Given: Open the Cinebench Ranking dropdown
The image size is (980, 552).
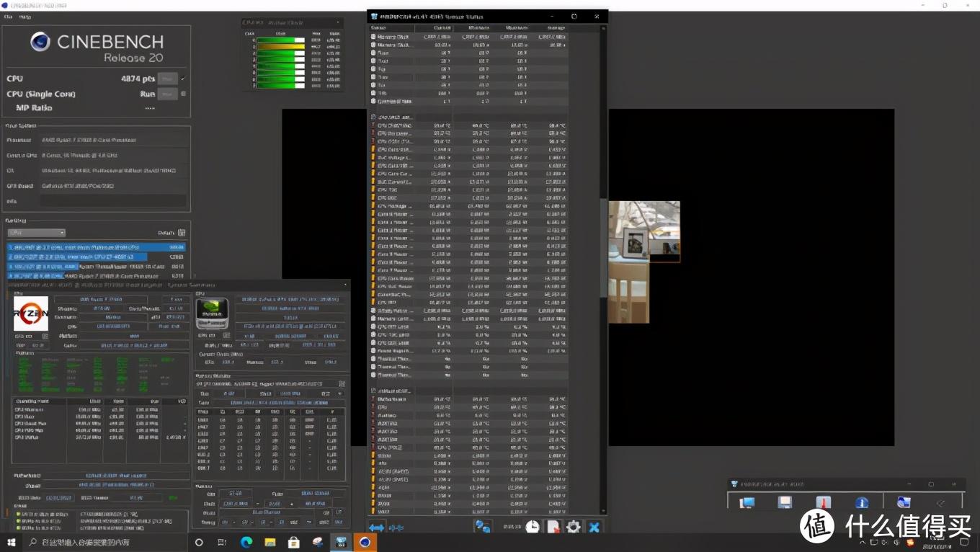Looking at the screenshot, I should click(x=37, y=233).
